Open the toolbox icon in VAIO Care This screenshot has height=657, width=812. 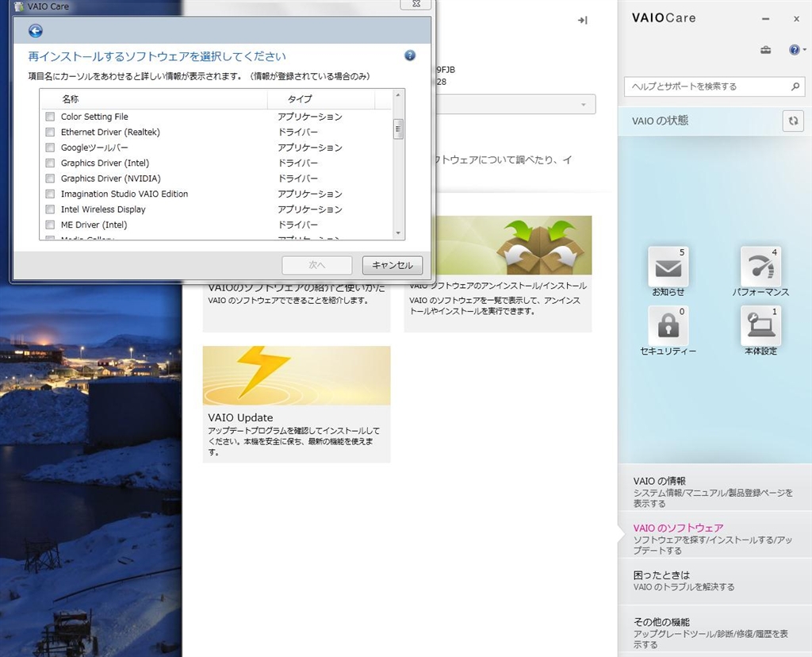tap(765, 50)
